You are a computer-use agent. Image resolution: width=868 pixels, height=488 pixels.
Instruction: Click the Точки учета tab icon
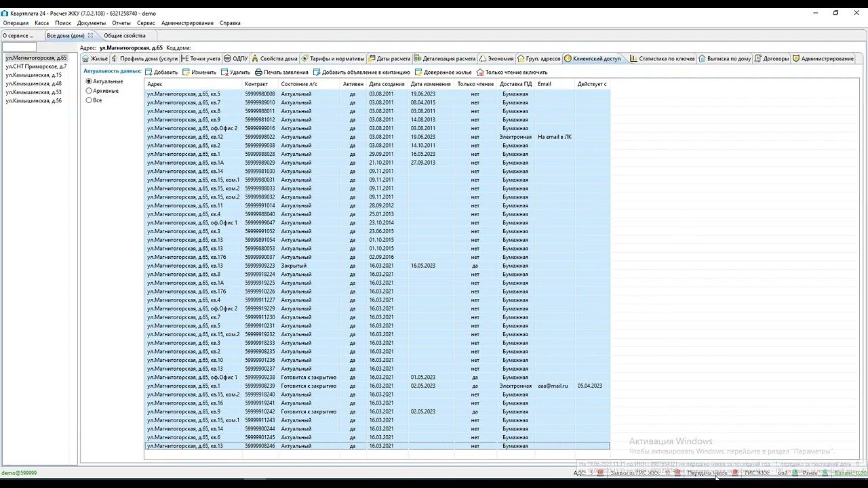coord(184,59)
